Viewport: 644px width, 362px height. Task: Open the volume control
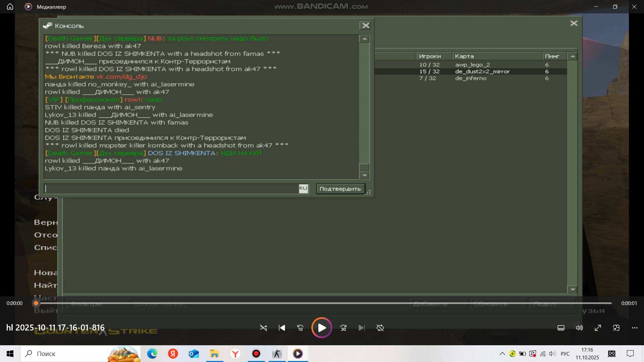(579, 328)
